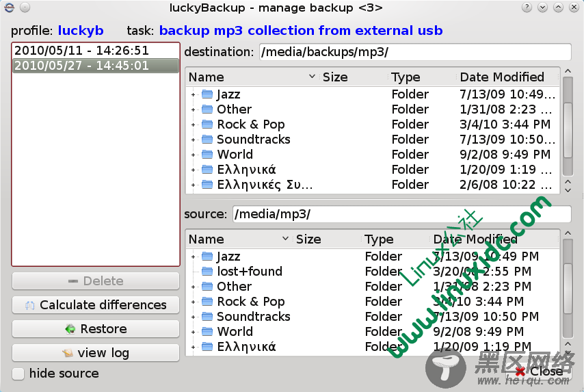This screenshot has width=584, height=392.
Task: Sort source list by Name column header
Action: 239,239
